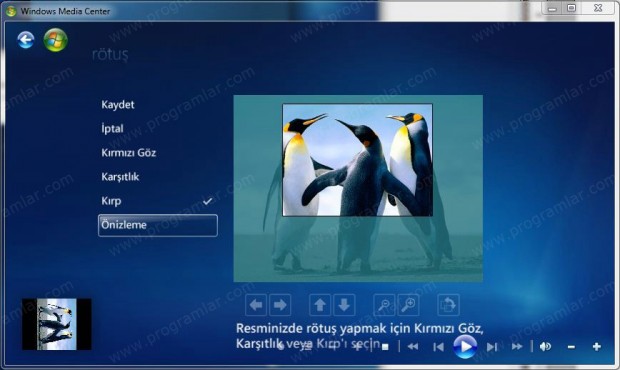Mute the sound with the speaker icon
Image resolution: width=620 pixels, height=370 pixels.
pos(545,347)
